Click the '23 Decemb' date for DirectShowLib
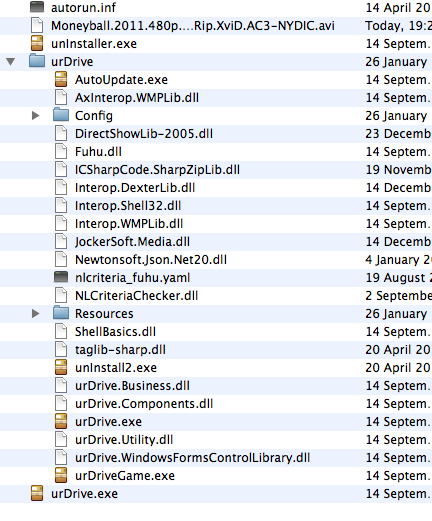The image size is (432, 521). point(399,134)
